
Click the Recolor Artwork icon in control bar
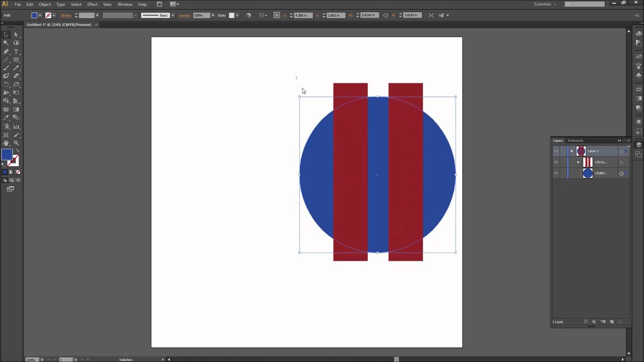[x=249, y=16]
